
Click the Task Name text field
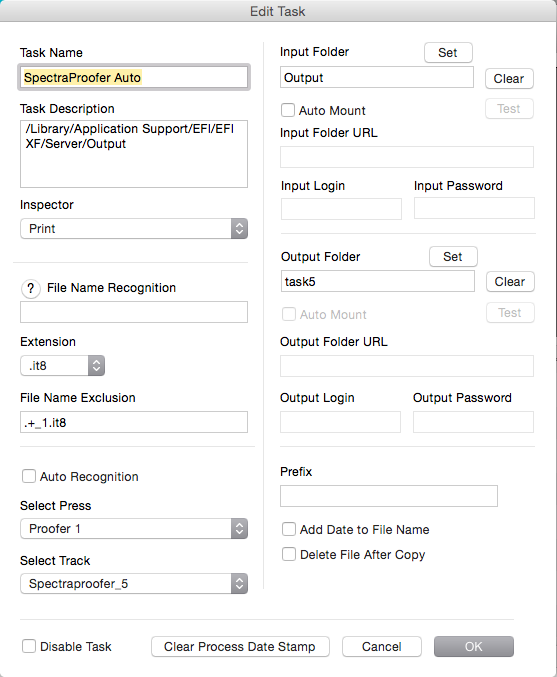(134, 78)
